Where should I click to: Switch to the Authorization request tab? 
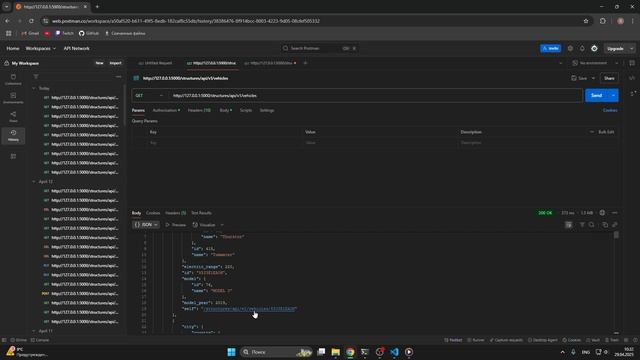point(166,110)
